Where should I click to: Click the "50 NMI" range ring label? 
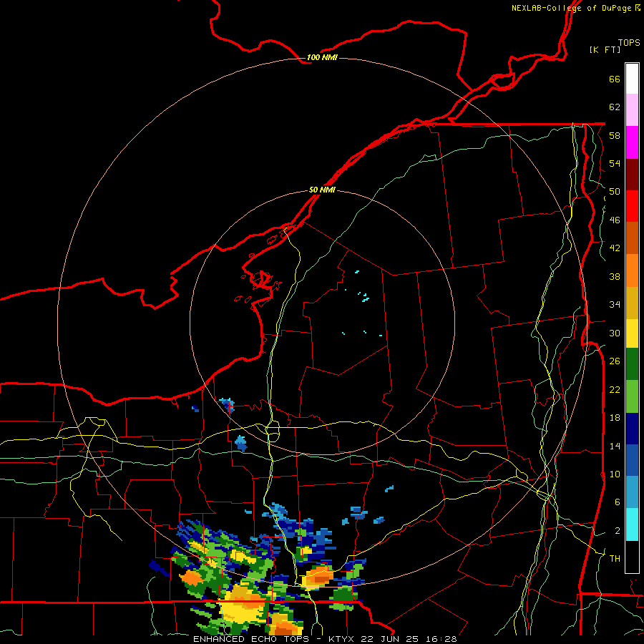pos(322,190)
